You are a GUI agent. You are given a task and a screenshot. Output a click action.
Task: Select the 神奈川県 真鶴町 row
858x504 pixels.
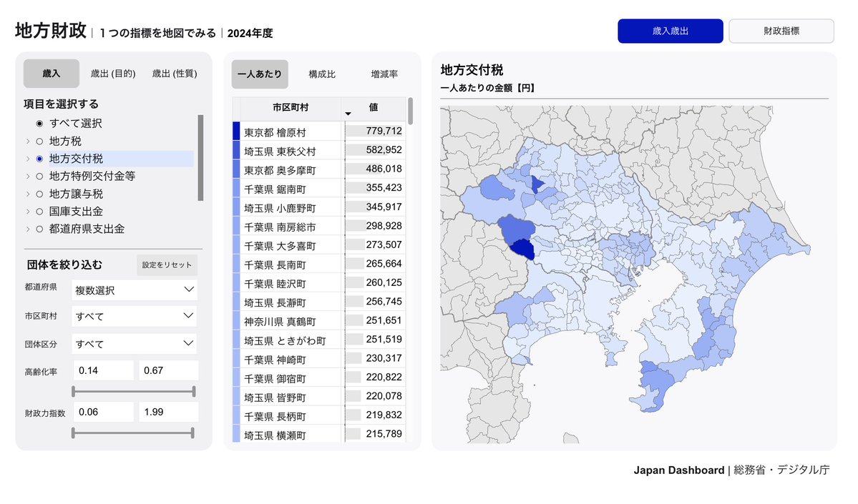coord(319,321)
